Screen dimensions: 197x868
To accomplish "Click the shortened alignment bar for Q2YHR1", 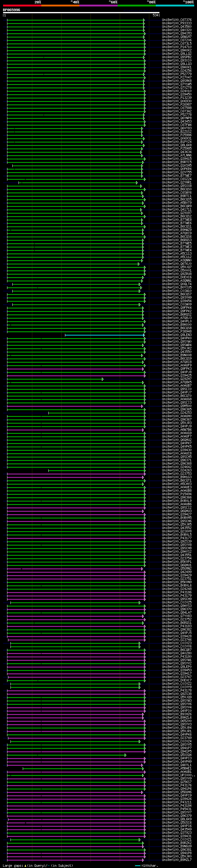I will [x=78, y=183].
